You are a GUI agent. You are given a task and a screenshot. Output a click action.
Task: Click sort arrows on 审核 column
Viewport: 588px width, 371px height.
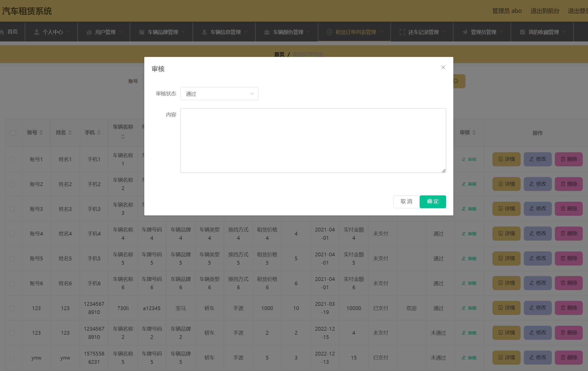(x=474, y=133)
